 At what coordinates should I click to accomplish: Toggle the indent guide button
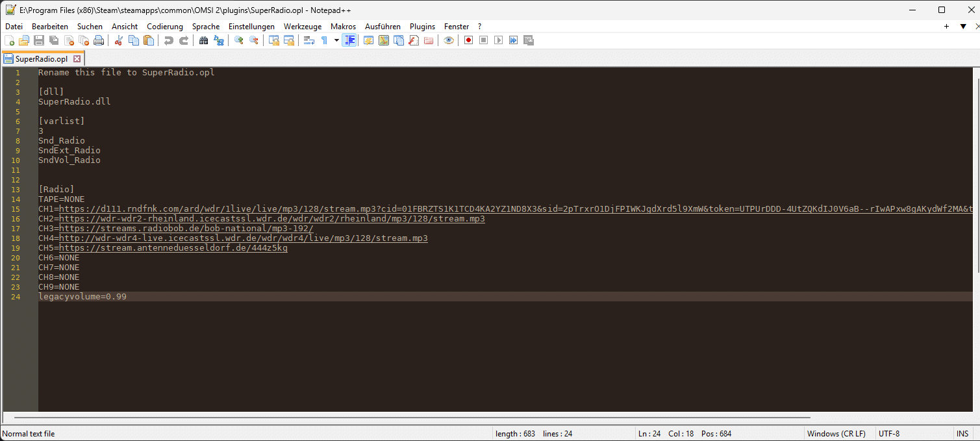[350, 40]
